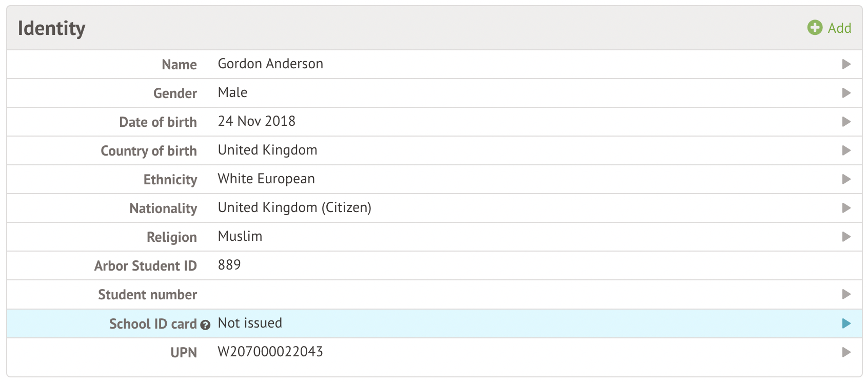868x382 pixels.
Task: Click the 24 Nov 2018 birth date
Action: [257, 121]
